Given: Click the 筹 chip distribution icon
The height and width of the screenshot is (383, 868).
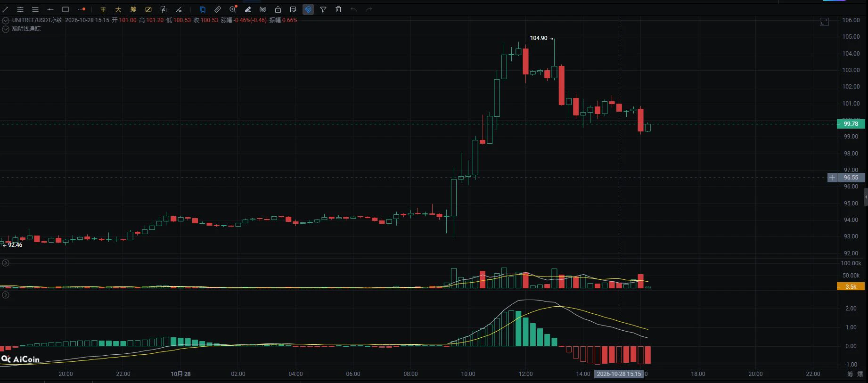Looking at the screenshot, I should pyautogui.click(x=133, y=9).
